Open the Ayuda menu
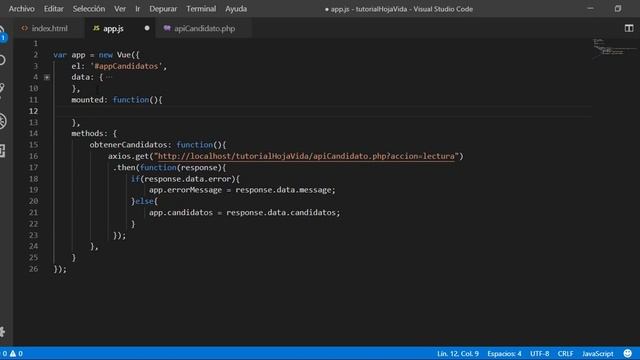 coord(236,9)
